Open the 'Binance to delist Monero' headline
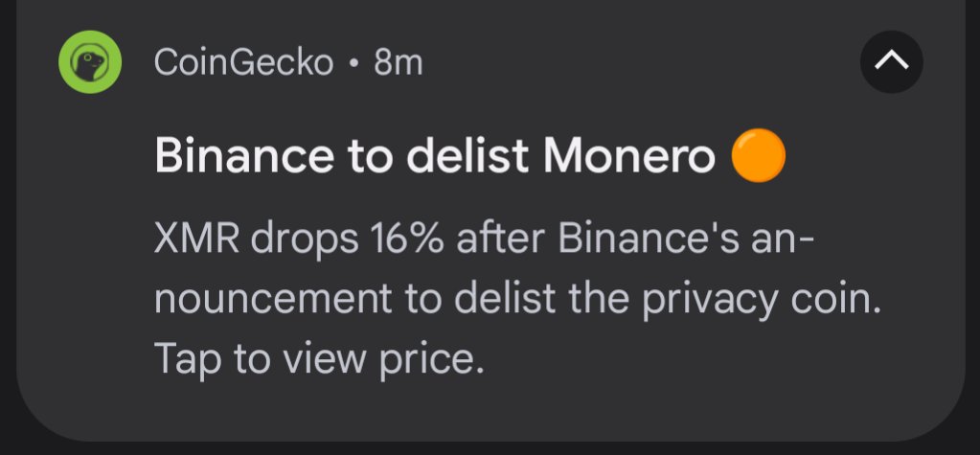This screenshot has width=980, height=455. (x=434, y=158)
